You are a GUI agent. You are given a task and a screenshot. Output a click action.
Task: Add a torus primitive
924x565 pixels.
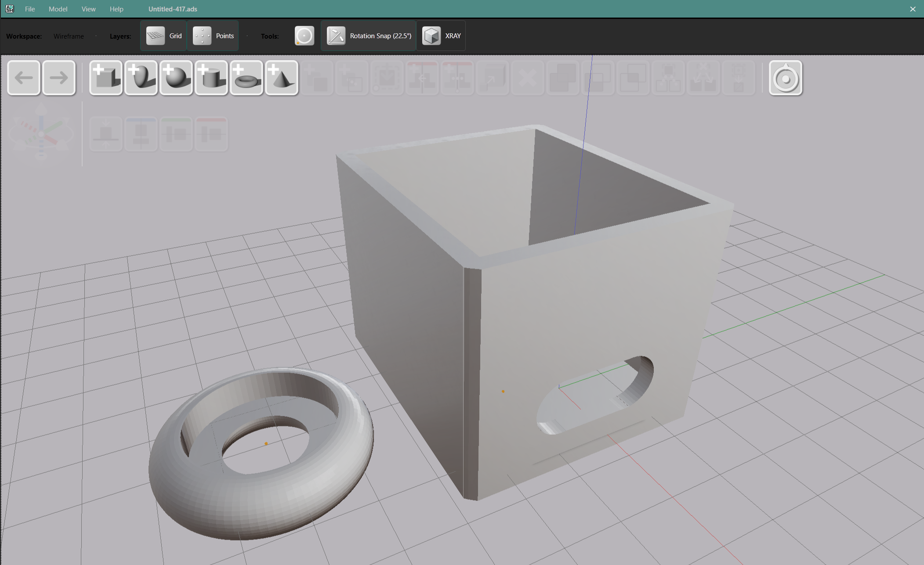coord(246,78)
